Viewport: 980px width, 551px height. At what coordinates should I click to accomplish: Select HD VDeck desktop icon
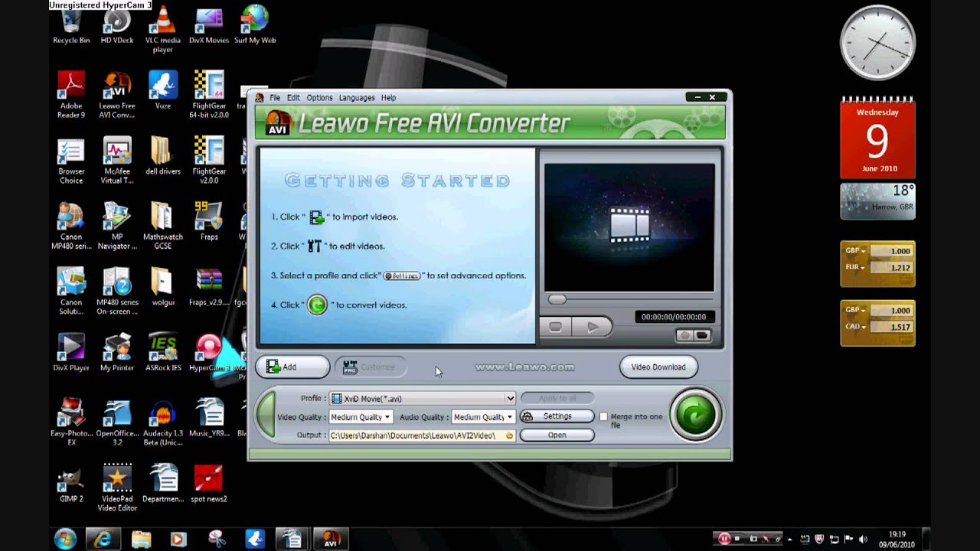tap(117, 25)
